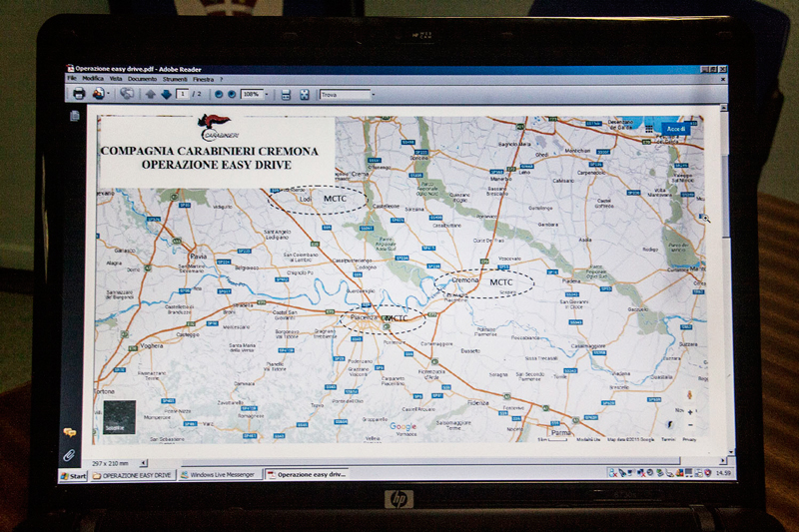Click the Carabinieri logo in the document
Screen dimensions: 799x532
point(218,128)
